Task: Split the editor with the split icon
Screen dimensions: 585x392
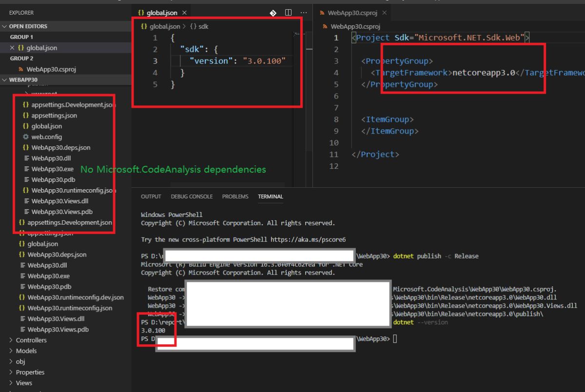Action: pos(288,13)
